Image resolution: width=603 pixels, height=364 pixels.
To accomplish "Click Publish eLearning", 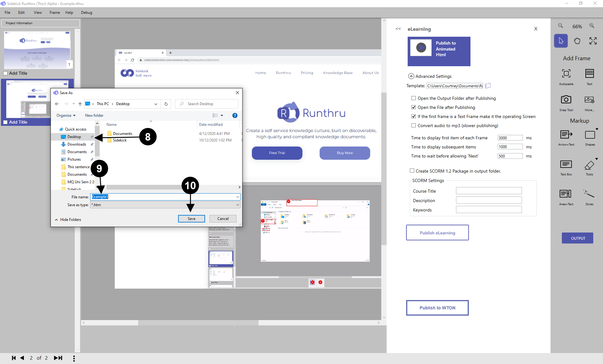I will 437,233.
